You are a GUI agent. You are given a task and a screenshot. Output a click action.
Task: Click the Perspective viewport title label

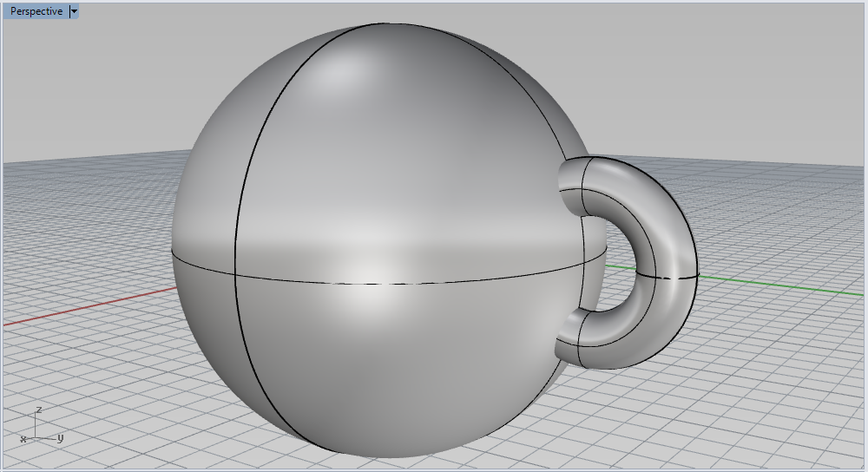click(36, 11)
